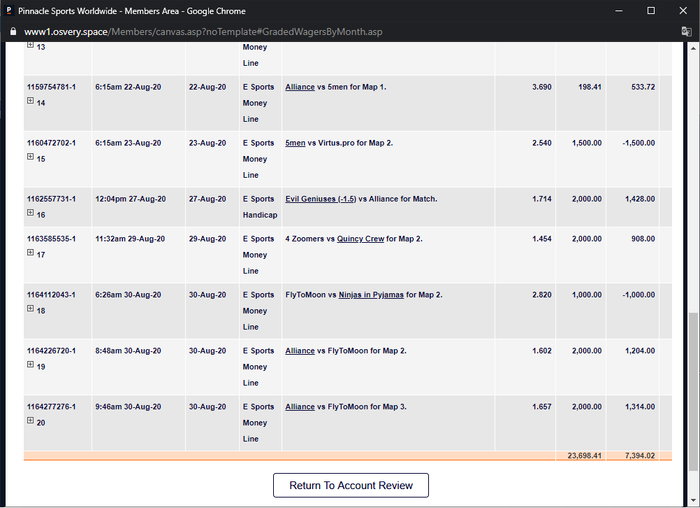Click odds value 1.602
The height and width of the screenshot is (508, 700).
[x=542, y=351]
